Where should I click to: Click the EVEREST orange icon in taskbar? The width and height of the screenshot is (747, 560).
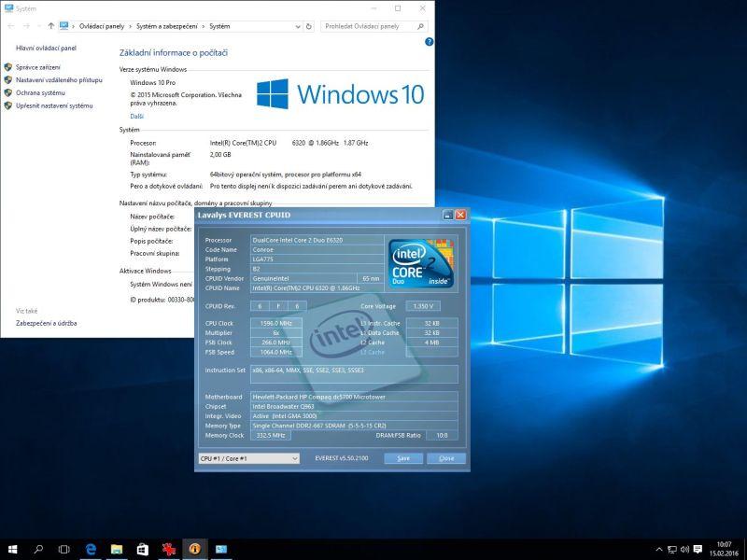pos(195,549)
